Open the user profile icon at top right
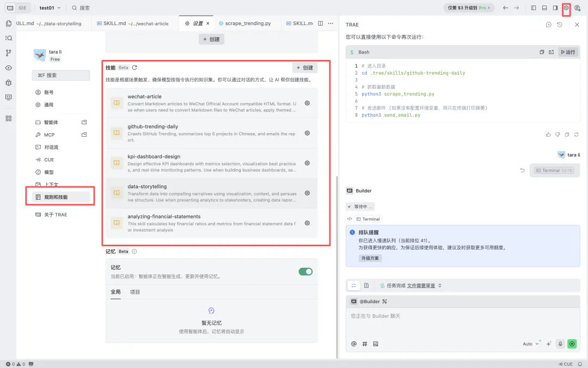588x368 pixels. click(577, 8)
